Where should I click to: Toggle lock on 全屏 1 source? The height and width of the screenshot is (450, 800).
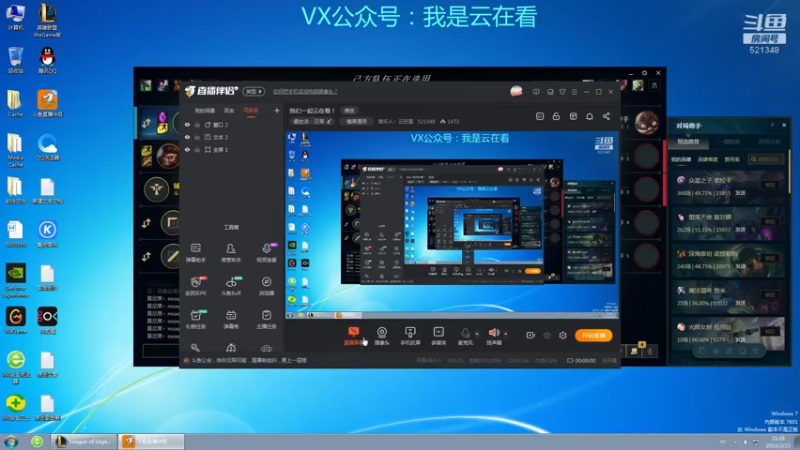click(197, 149)
